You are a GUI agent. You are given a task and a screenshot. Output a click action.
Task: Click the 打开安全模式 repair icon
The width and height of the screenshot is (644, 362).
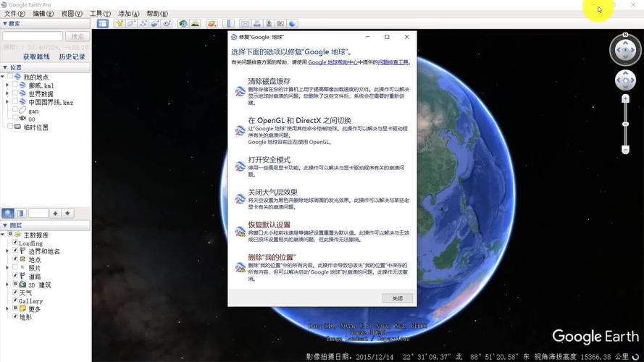(x=241, y=167)
